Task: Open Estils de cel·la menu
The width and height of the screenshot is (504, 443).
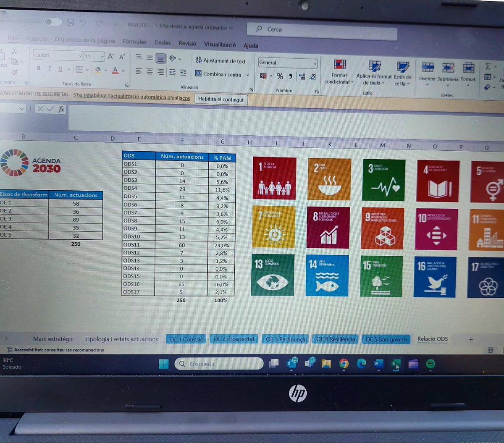Action: (402, 73)
